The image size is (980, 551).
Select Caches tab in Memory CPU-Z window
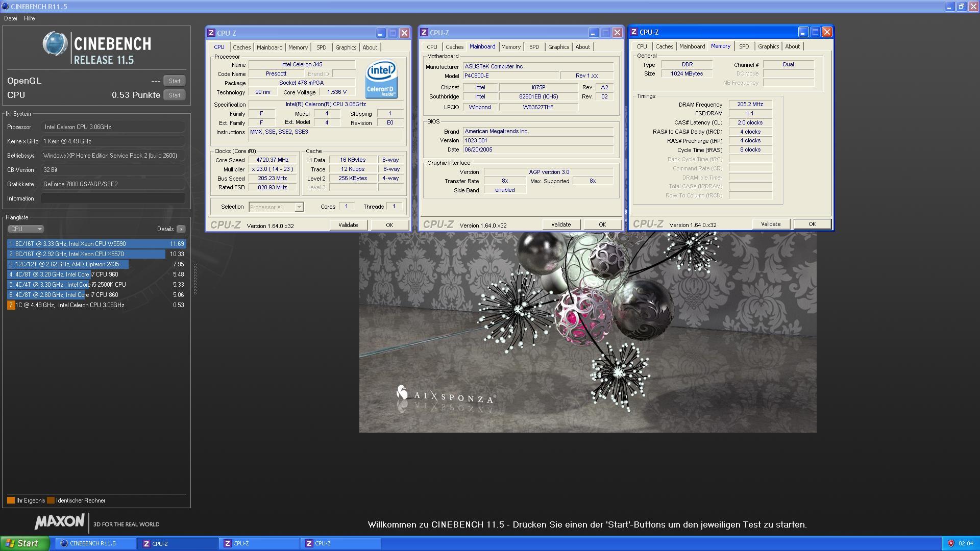(x=665, y=46)
